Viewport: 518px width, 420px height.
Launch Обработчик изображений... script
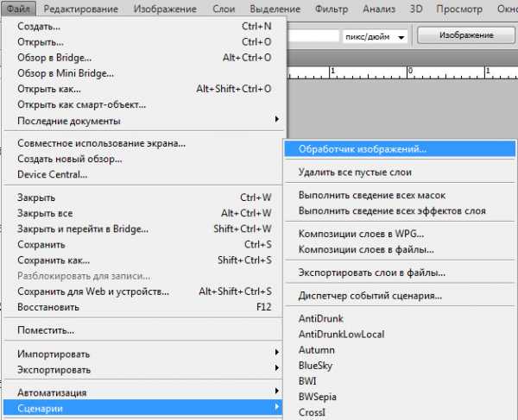400,149
